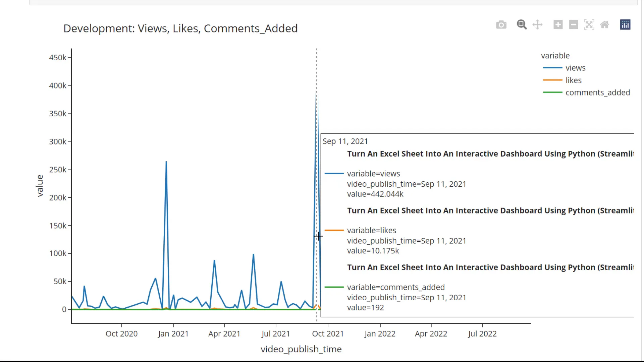This screenshot has width=644, height=362.
Task: Click the Sep 11, 2021 hover tooltip
Action: [x=345, y=141]
